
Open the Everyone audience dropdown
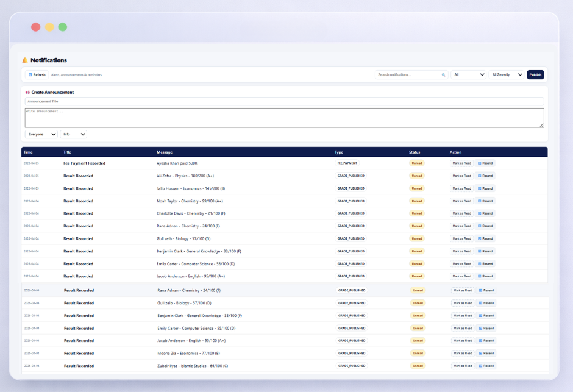click(x=41, y=134)
